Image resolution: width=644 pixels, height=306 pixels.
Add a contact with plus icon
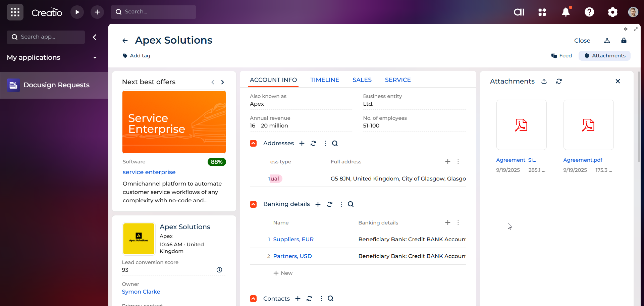298,299
